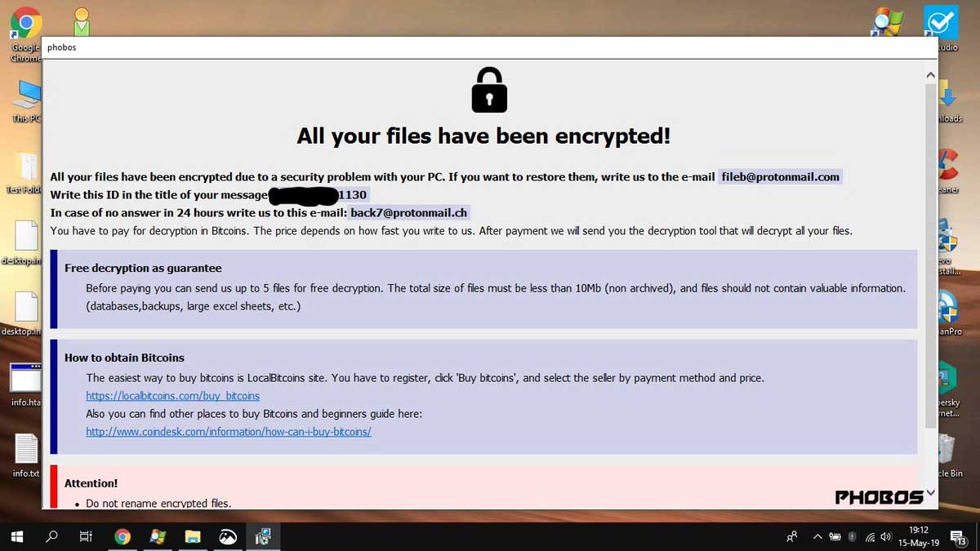Follow the coindesk how-can-i-buy-bitcoins link
The image size is (980, 551).
(x=229, y=432)
